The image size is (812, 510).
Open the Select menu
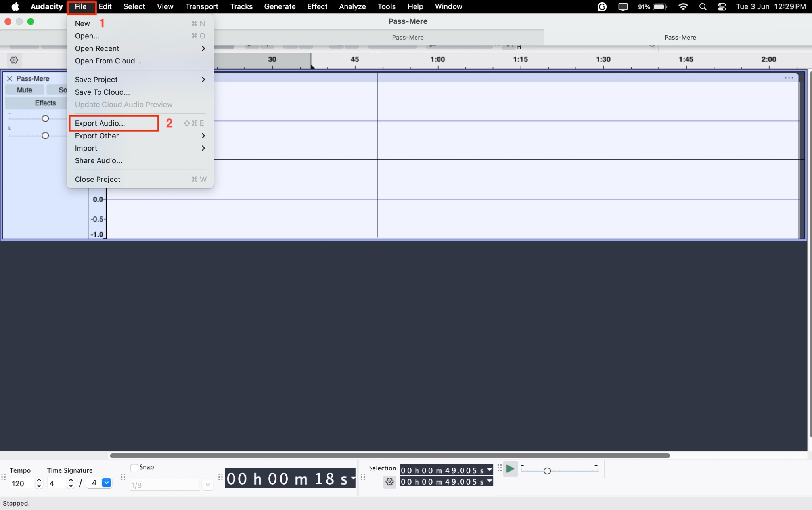click(134, 7)
